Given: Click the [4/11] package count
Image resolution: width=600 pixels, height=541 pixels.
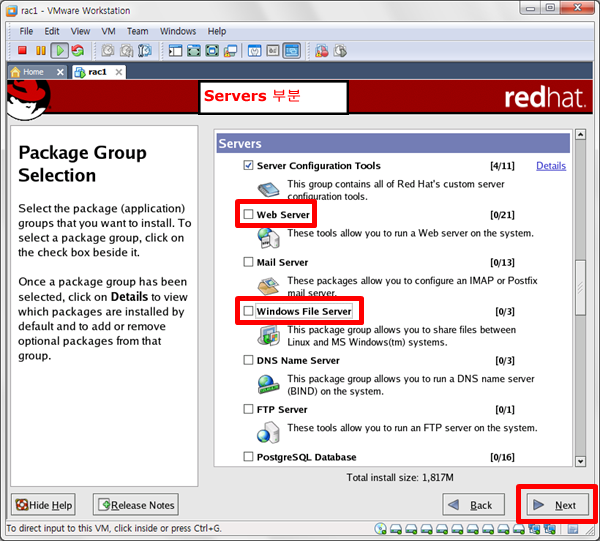Looking at the screenshot, I should [502, 166].
